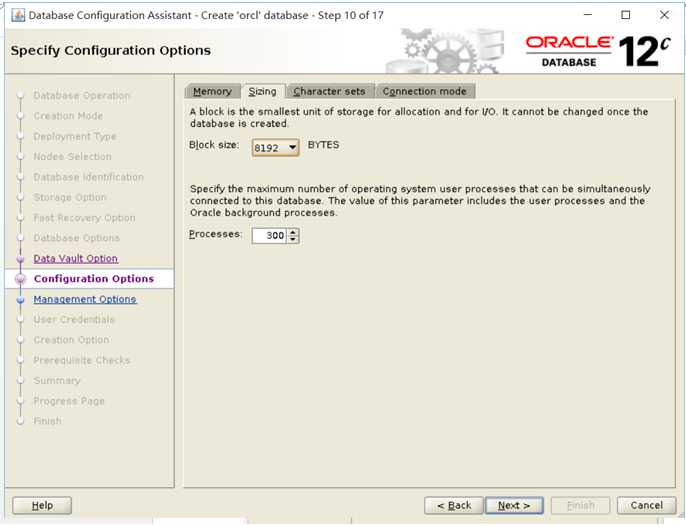Select the Sizing tab
The image size is (686, 526).
pos(262,91)
